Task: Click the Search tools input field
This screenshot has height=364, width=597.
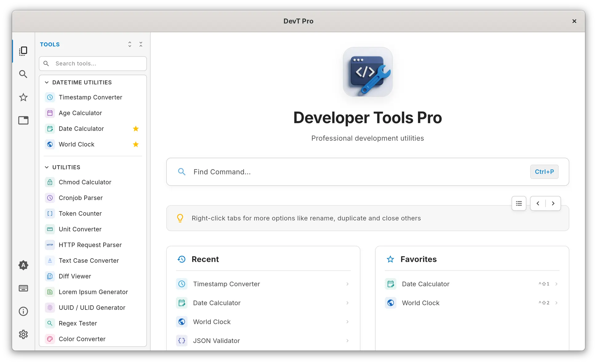Action: [93, 63]
